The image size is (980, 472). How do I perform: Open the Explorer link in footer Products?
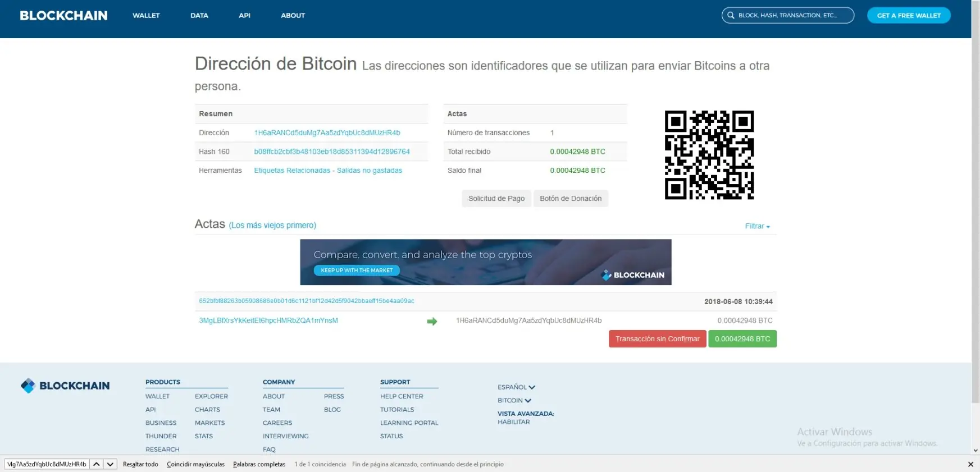211,396
